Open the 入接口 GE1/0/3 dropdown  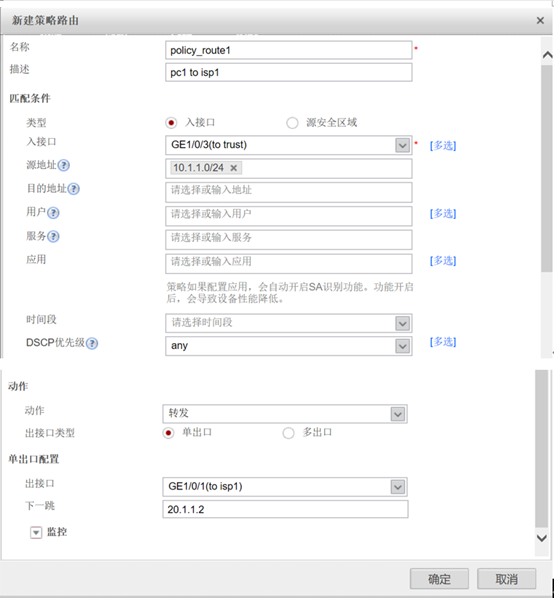[402, 145]
